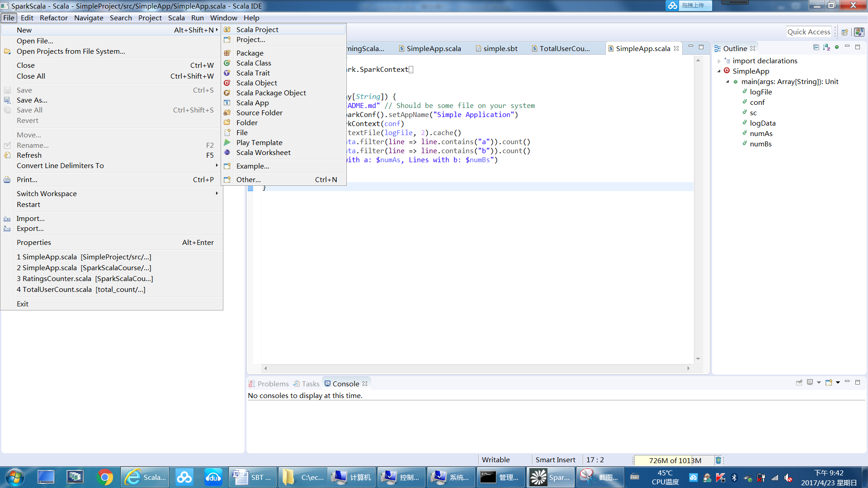The width and height of the screenshot is (868, 488).
Task: Maximize the Outline panel
Action: tap(858, 47)
